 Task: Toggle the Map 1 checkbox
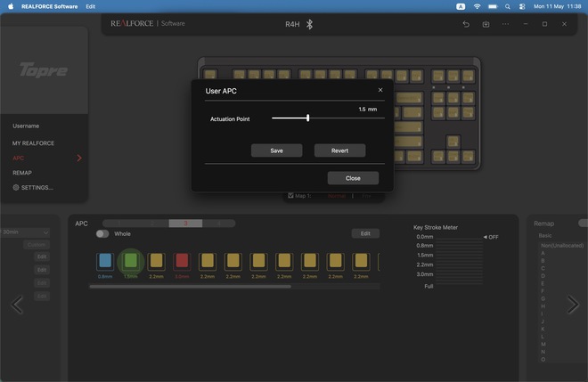[290, 196]
